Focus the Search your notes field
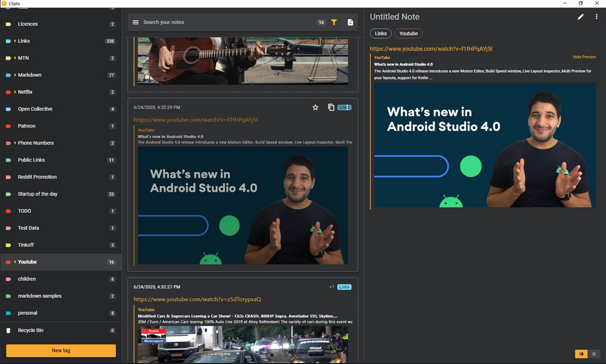The height and width of the screenshot is (364, 606). point(228,22)
